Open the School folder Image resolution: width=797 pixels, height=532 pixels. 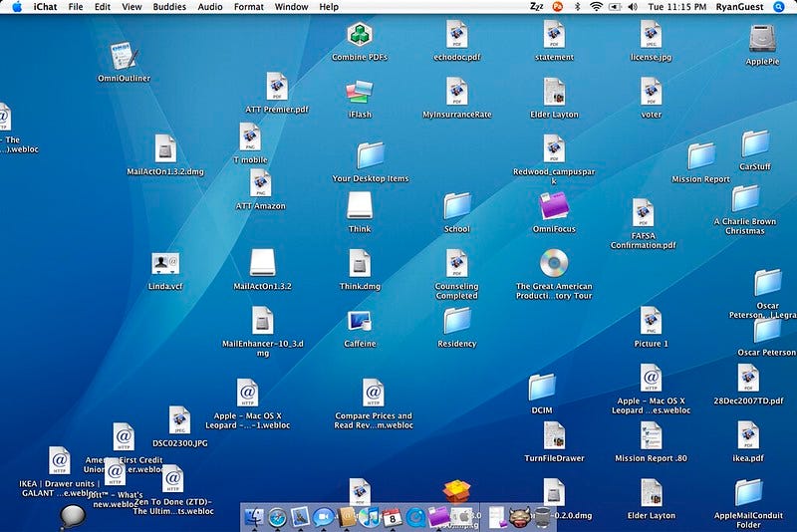point(457,206)
